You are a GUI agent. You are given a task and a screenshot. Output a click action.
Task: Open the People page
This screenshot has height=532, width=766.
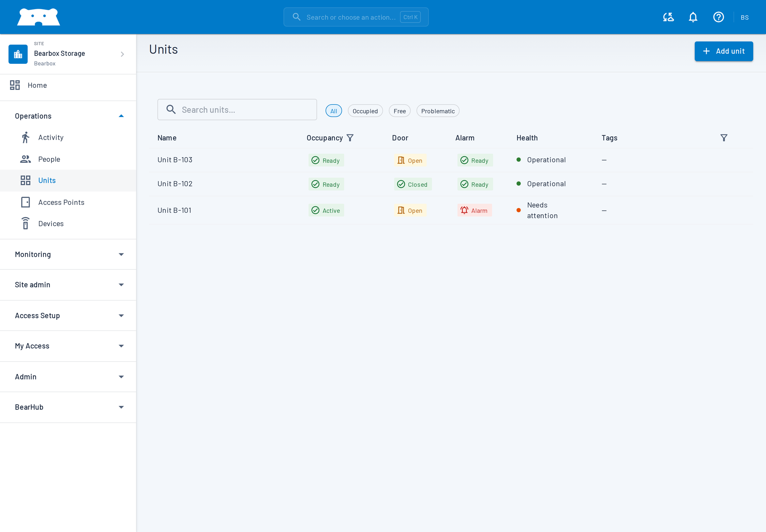click(x=68, y=159)
